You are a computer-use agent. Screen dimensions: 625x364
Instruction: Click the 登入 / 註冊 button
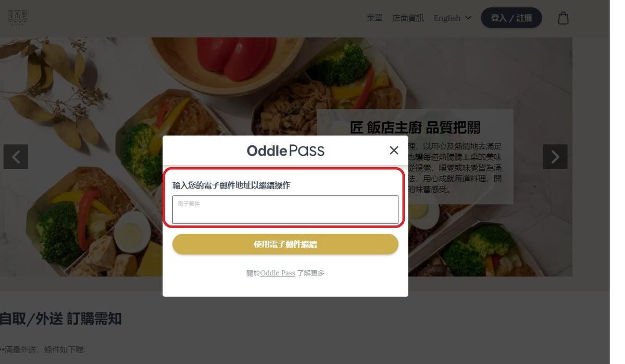click(511, 18)
